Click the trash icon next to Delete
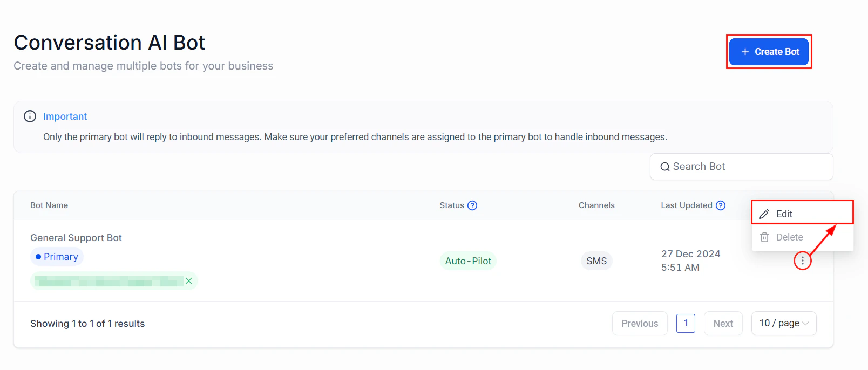The image size is (868, 370). point(764,237)
